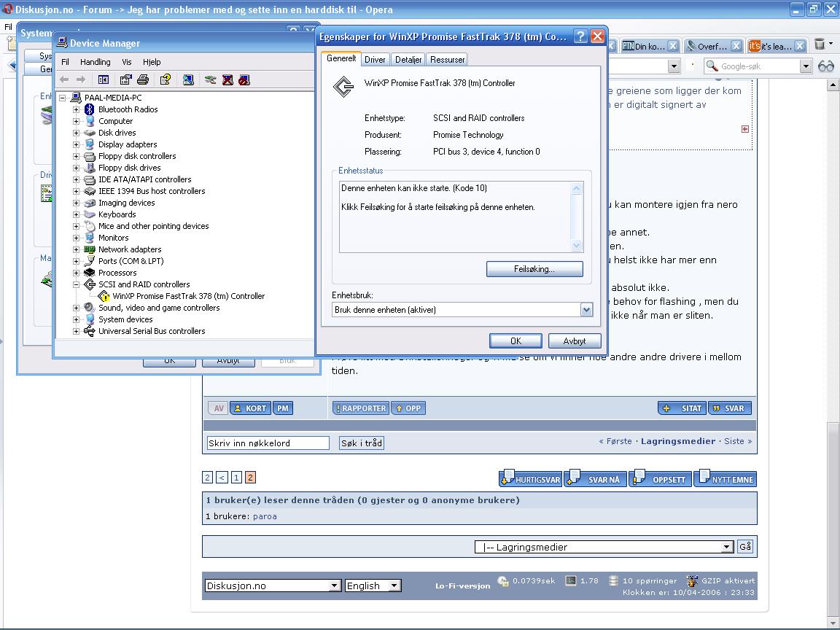Open the Lo-Fi-versjon link
The width and height of the screenshot is (840, 630).
pyautogui.click(x=462, y=586)
